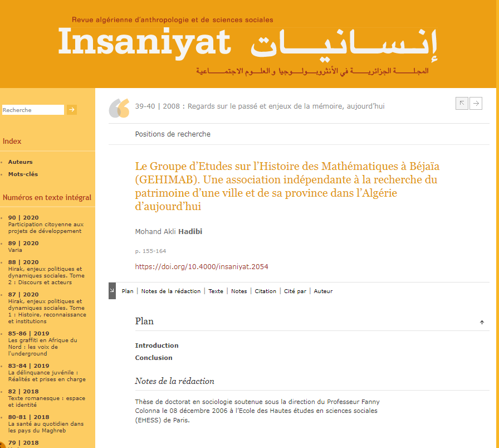
Task: Click the Arabic journal title in the banner
Action: click(344, 45)
